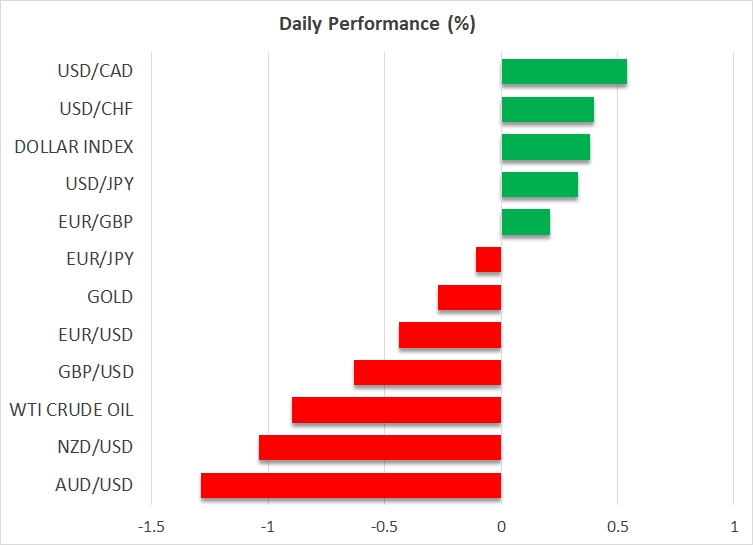753x545 pixels.
Task: Click the Daily Performance (%) chart title
Action: point(376,24)
